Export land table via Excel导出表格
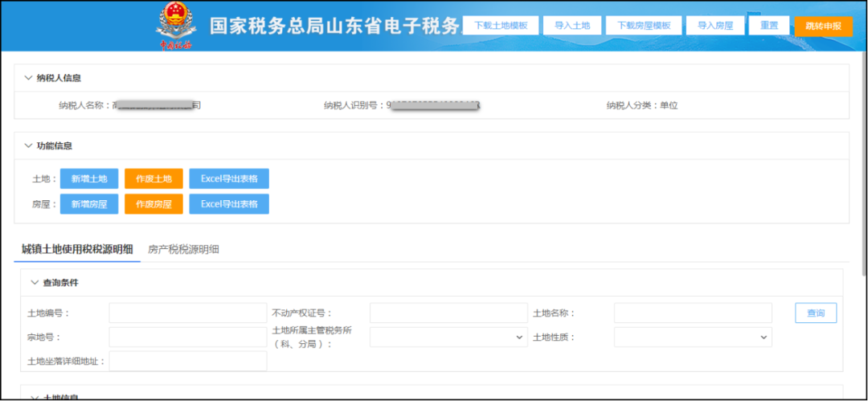The image size is (868, 401). [229, 179]
